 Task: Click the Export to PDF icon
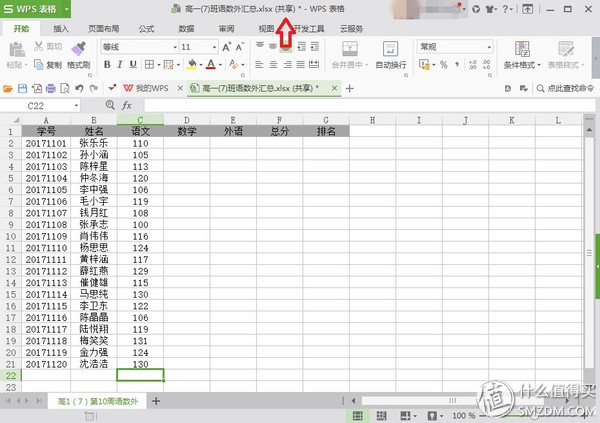[37, 89]
